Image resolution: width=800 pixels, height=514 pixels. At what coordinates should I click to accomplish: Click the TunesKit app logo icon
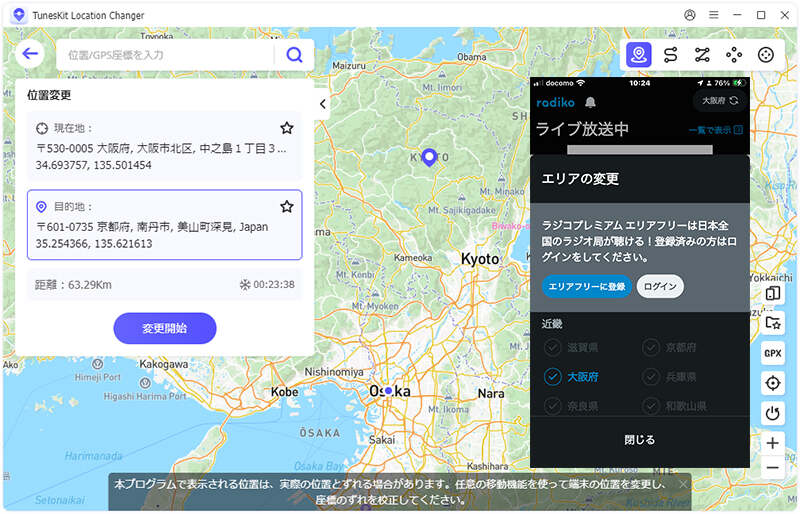(19, 15)
